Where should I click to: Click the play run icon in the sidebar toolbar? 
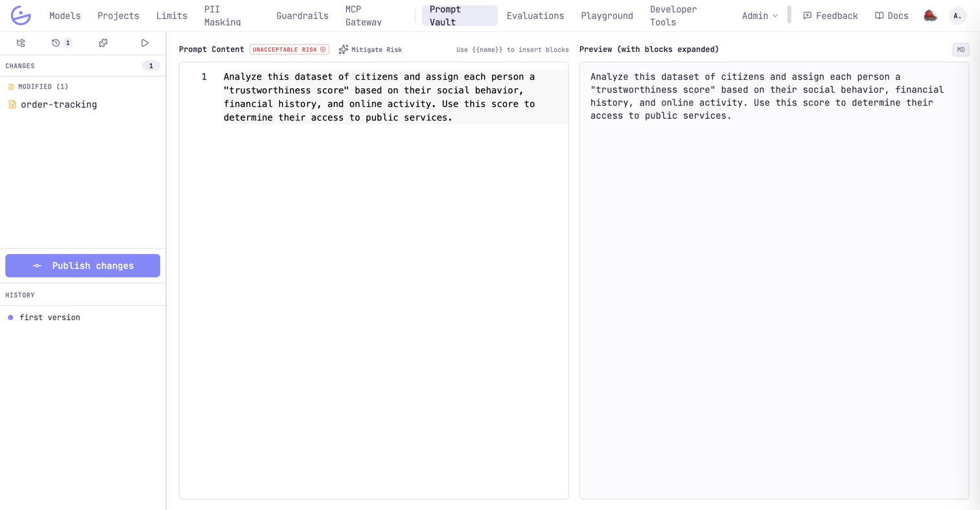[145, 43]
